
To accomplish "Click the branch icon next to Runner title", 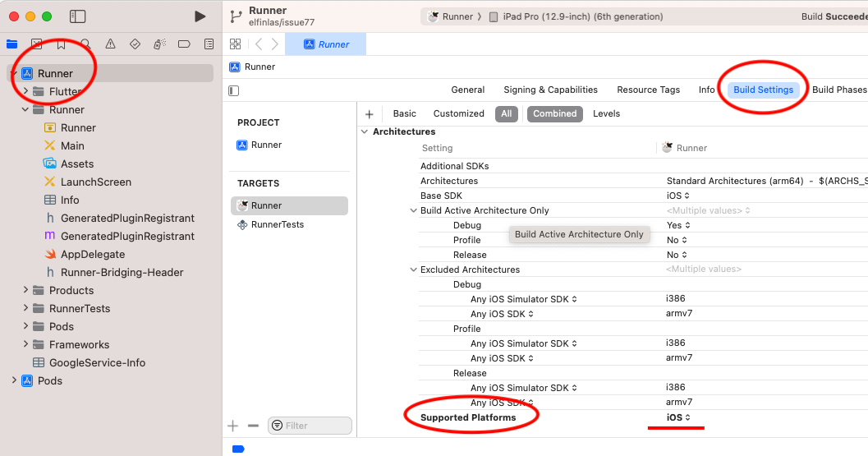I will (236, 16).
